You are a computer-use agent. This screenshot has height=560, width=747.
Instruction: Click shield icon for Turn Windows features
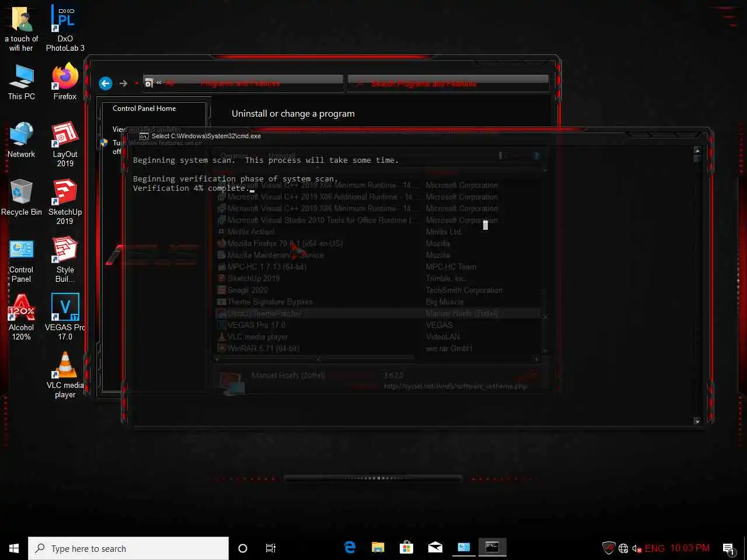(104, 142)
